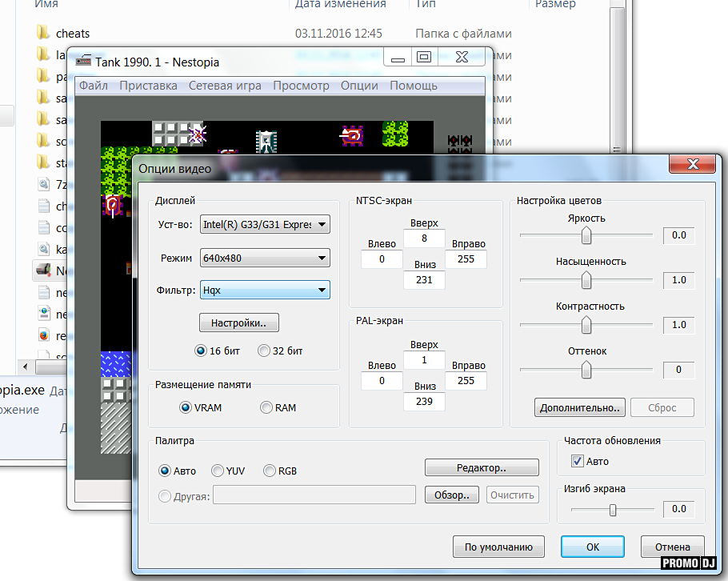728x581 pixels.
Task: Expand the Фильтр dropdown
Action: [x=322, y=290]
